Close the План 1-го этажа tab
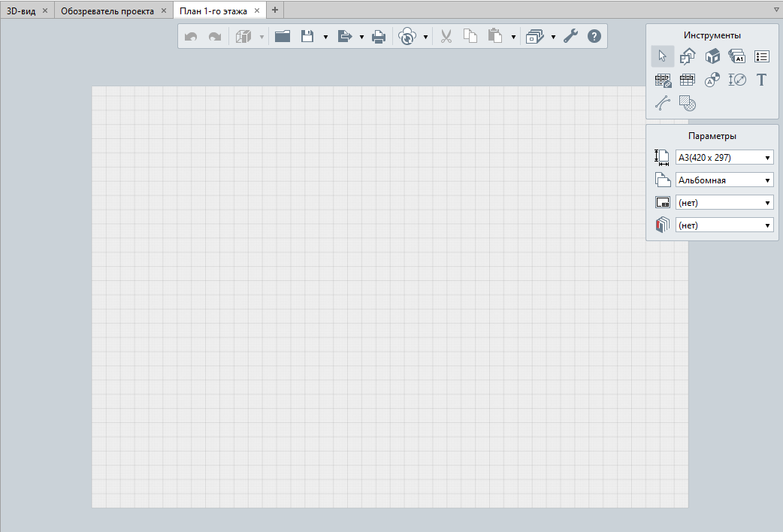783x532 pixels. tap(257, 11)
